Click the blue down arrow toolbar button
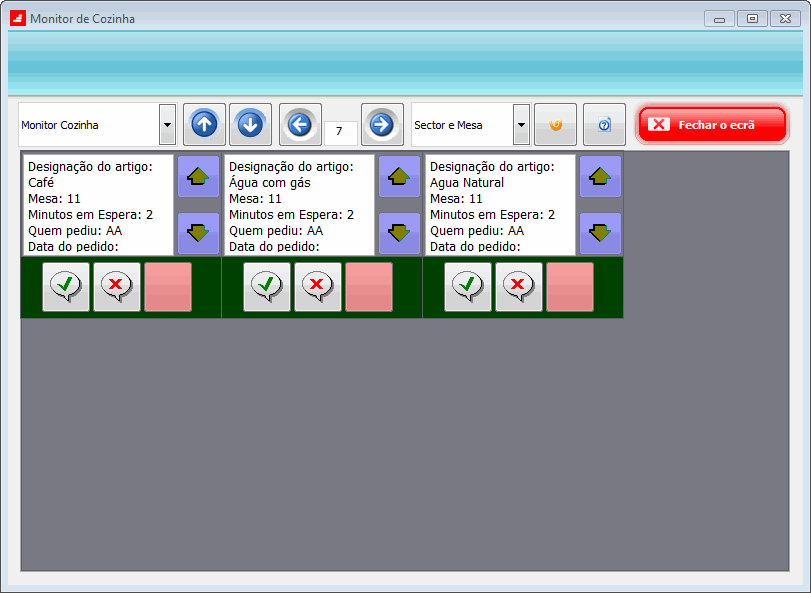This screenshot has width=811, height=593. pyautogui.click(x=250, y=125)
